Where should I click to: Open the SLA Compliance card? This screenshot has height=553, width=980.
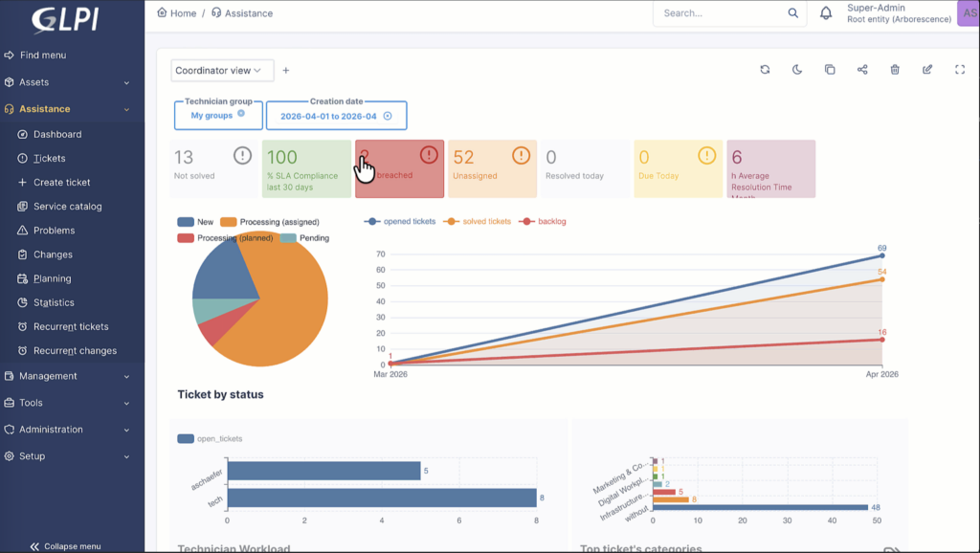pyautogui.click(x=306, y=168)
